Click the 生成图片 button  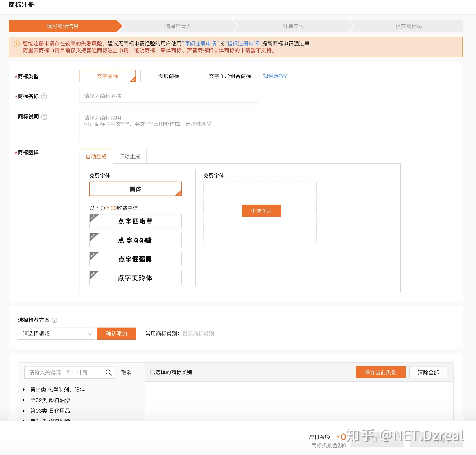coord(261,211)
